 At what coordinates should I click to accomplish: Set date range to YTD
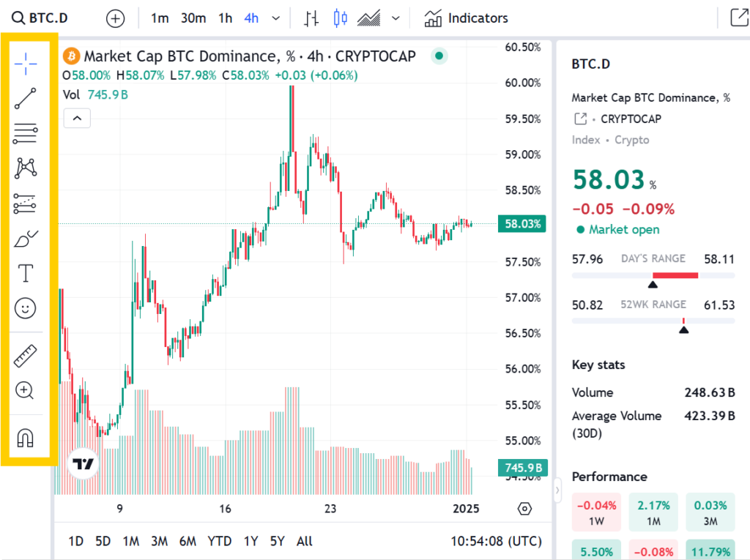point(219,541)
